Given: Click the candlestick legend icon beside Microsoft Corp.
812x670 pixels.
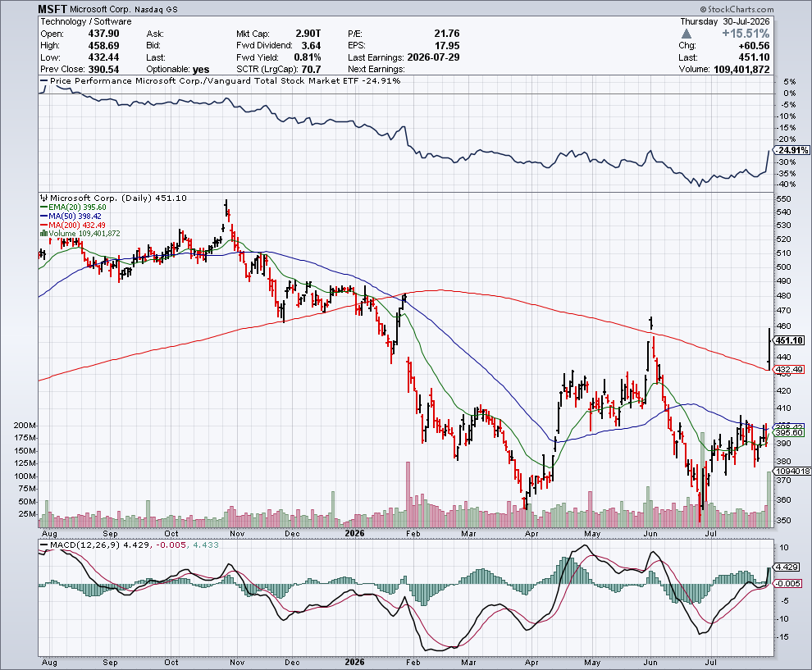Looking at the screenshot, I should 44,198.
